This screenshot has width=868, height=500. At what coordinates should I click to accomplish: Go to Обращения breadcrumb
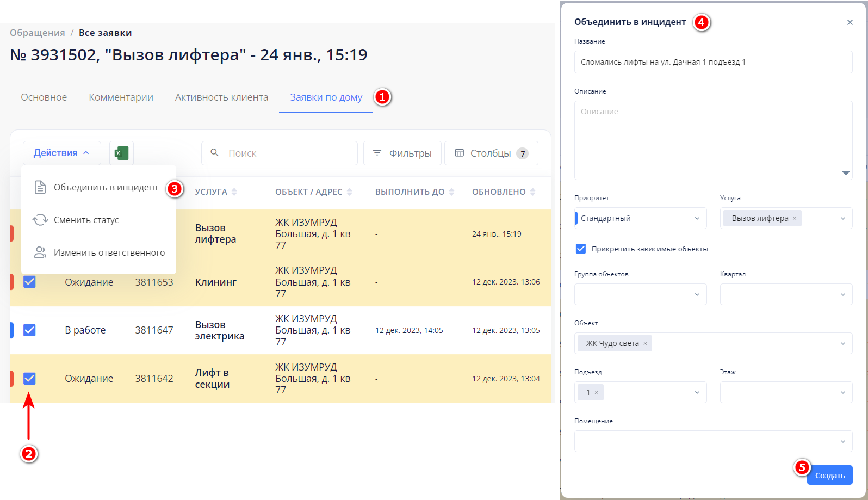tap(38, 33)
